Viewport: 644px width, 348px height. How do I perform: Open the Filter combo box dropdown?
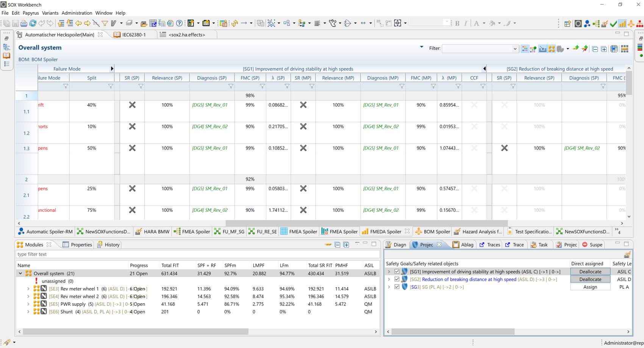515,49
